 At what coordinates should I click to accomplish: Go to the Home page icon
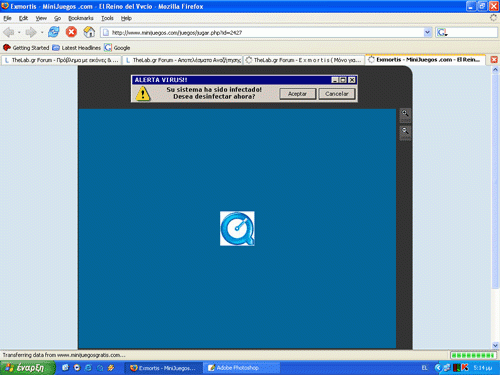pos(89,32)
